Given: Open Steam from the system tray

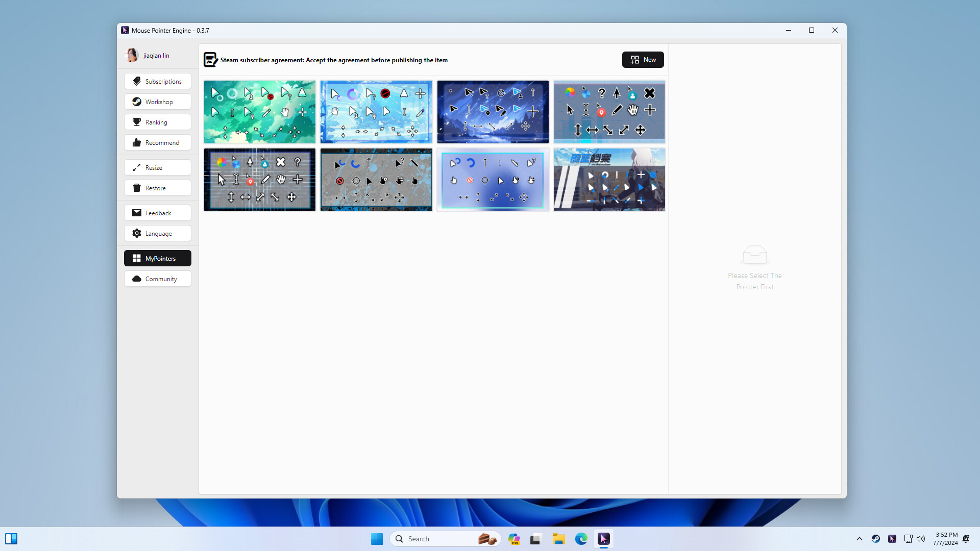Looking at the screenshot, I should pos(876,538).
